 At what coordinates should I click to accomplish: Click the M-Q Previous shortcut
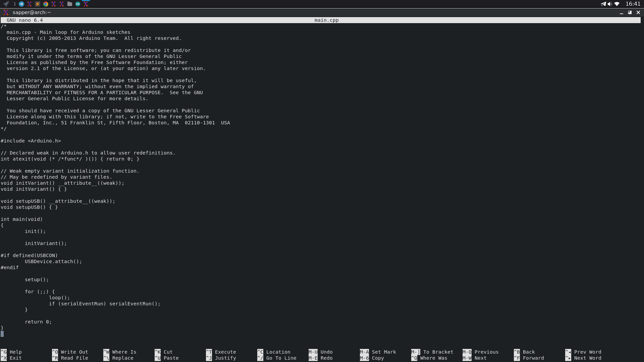481,352
